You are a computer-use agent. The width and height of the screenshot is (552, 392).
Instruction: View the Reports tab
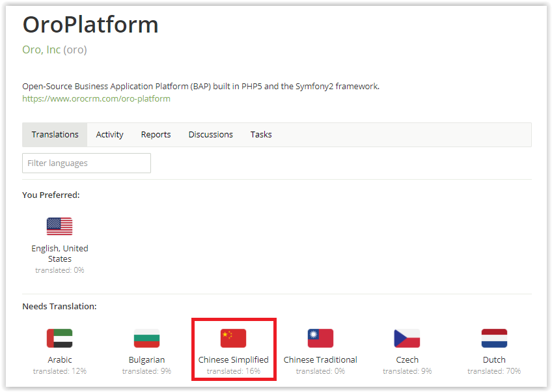(x=156, y=135)
